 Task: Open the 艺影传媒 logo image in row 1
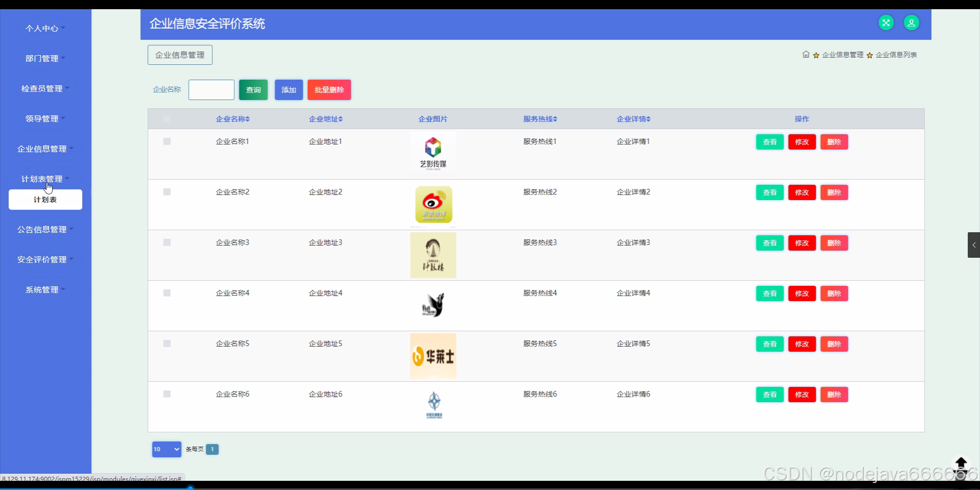click(x=433, y=153)
